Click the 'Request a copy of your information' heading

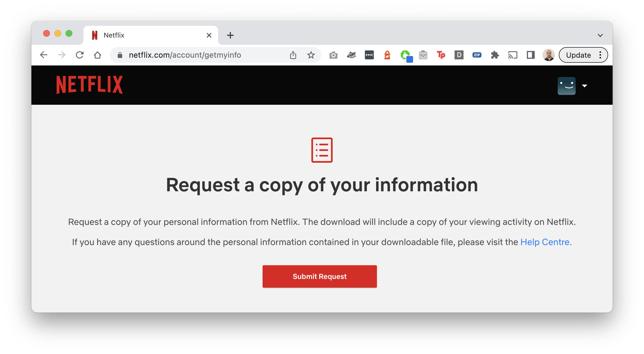tap(322, 185)
